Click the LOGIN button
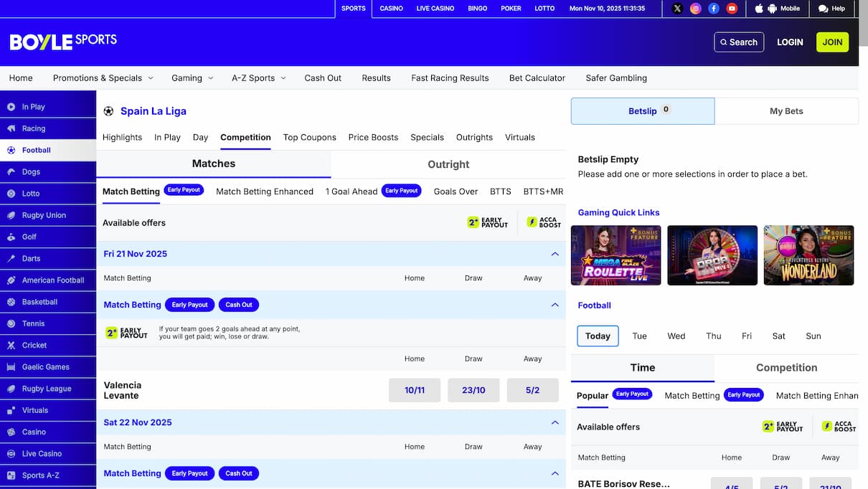 [790, 42]
